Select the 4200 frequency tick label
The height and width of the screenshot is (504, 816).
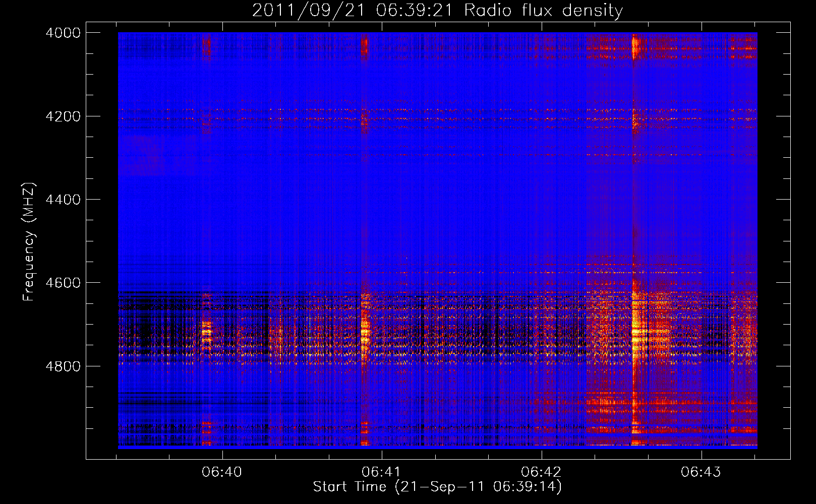[63, 116]
